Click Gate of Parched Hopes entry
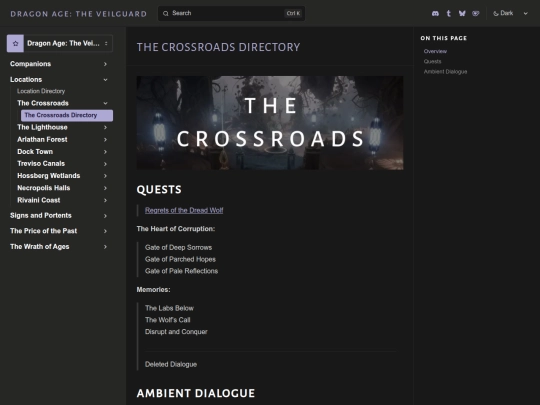The width and height of the screenshot is (540, 405). 180,259
